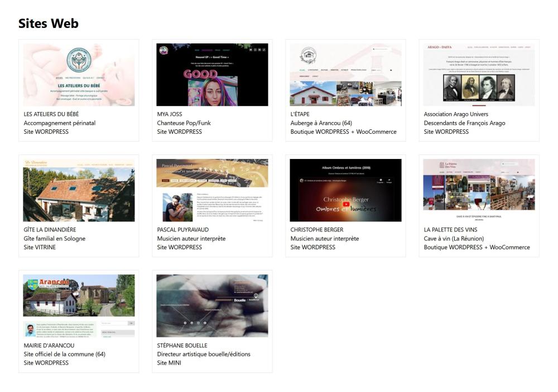Click the Stéphane Bouelle site thumbnail
The height and width of the screenshot is (392, 558).
coord(212,306)
